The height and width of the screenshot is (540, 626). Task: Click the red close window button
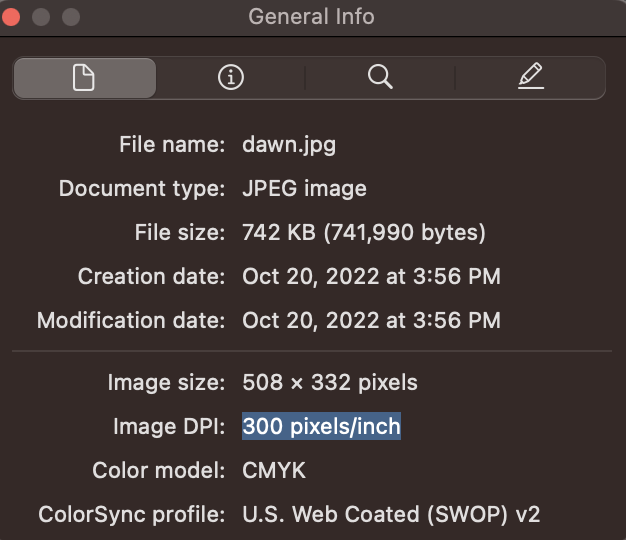tap(14, 17)
